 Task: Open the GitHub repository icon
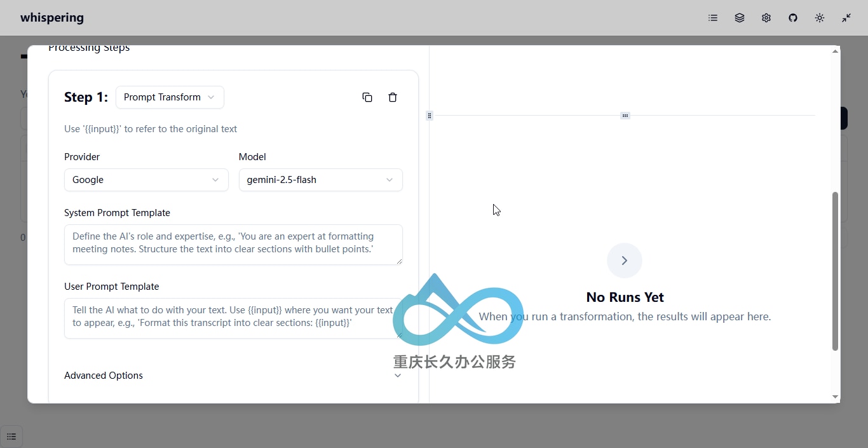click(x=793, y=18)
